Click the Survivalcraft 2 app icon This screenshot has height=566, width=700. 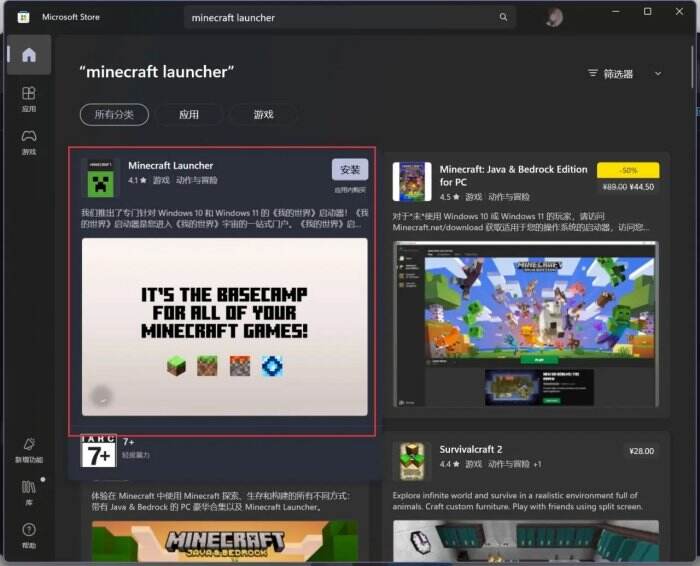coord(412,461)
